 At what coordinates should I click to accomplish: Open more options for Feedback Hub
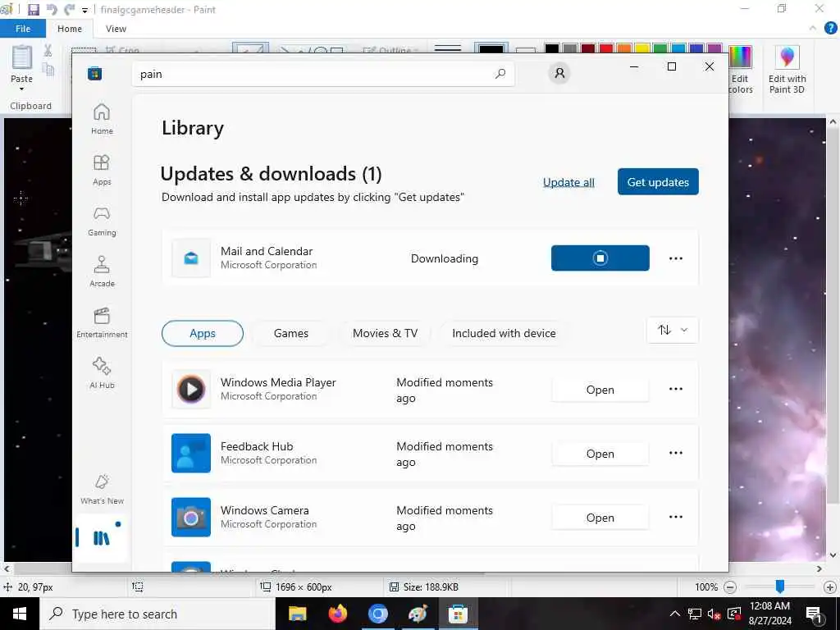tap(676, 453)
